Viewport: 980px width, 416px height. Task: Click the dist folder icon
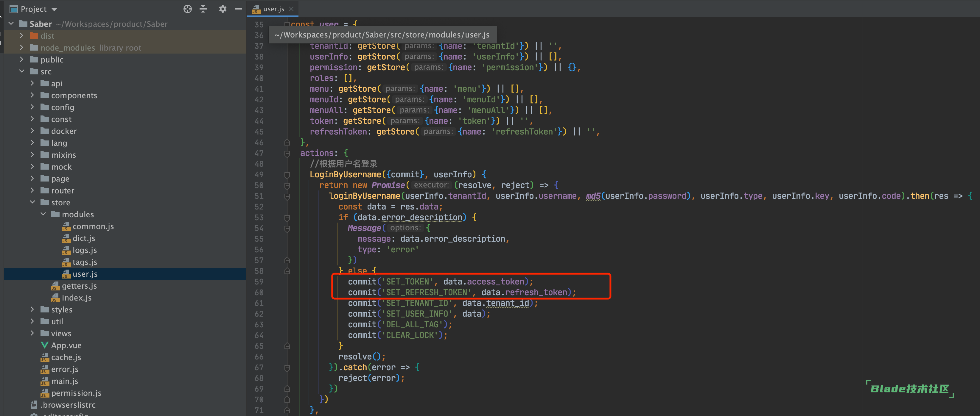[34, 36]
